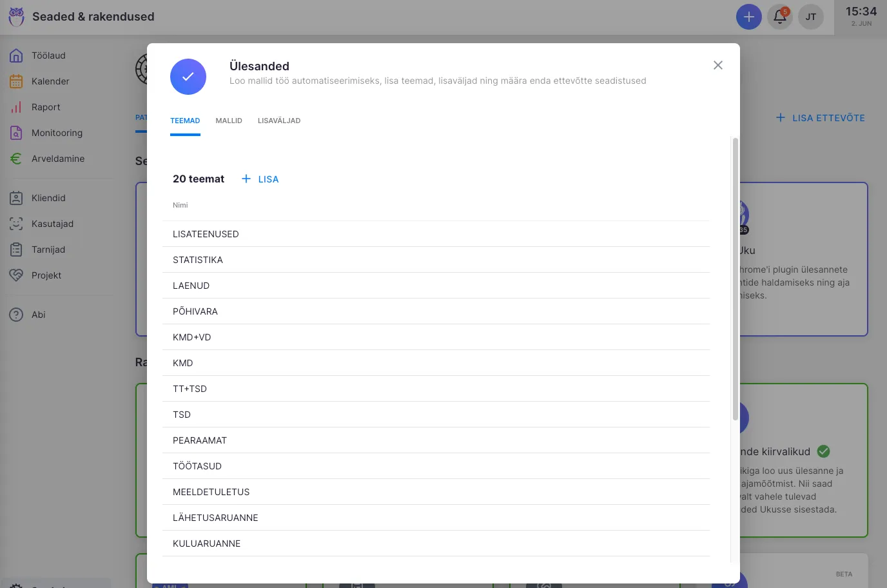Click the dialog's vertical scrollbar

tap(735, 279)
